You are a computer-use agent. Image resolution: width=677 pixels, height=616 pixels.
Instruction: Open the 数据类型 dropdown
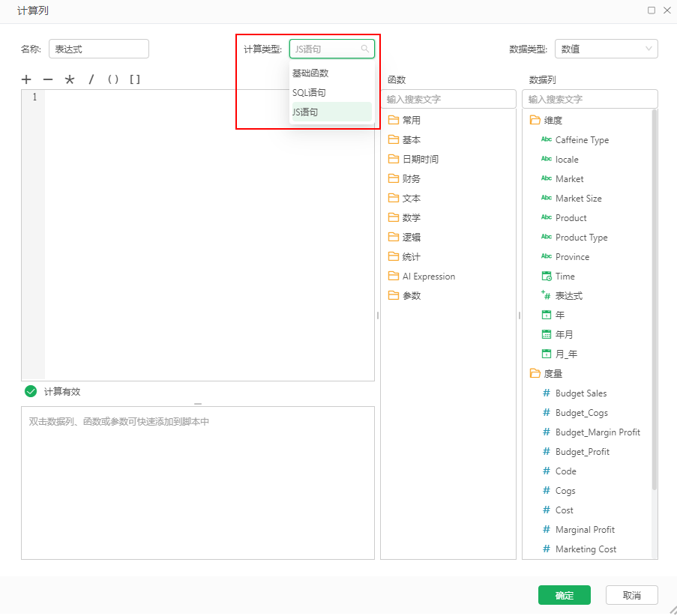coord(606,49)
